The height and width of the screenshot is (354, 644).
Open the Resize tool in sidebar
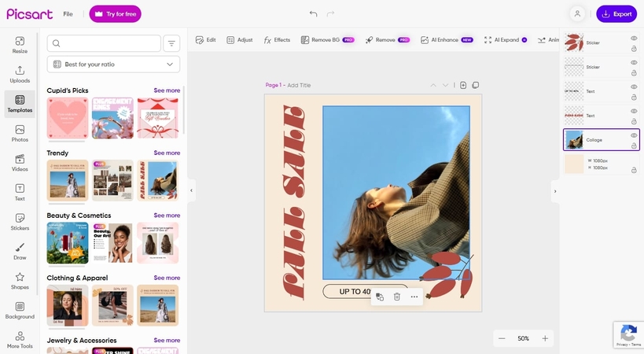tap(20, 45)
